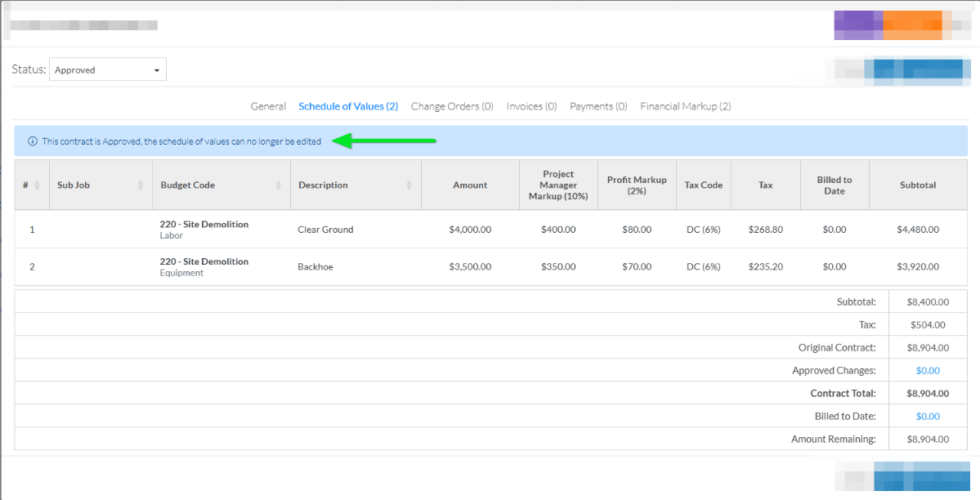Switch to the General tab

click(268, 106)
